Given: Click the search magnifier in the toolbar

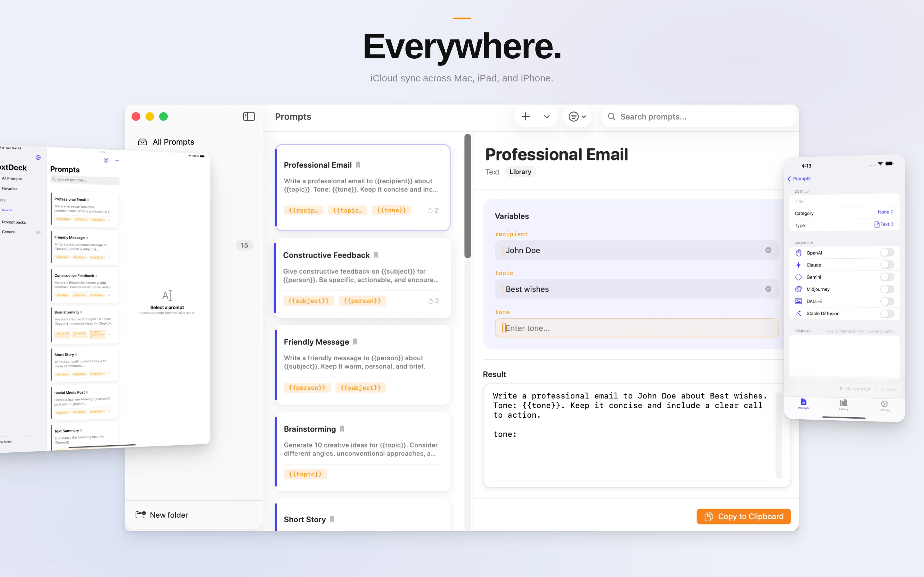Looking at the screenshot, I should (611, 117).
